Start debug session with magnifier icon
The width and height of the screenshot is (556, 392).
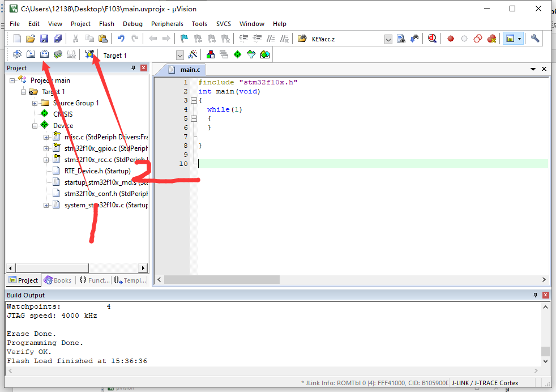pyautogui.click(x=432, y=39)
